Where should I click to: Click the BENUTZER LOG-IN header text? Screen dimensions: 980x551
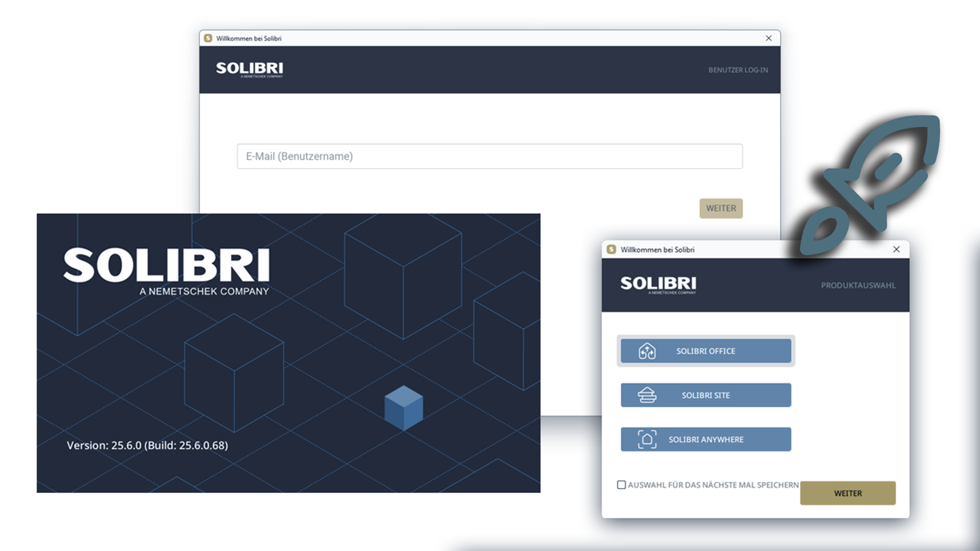point(738,70)
